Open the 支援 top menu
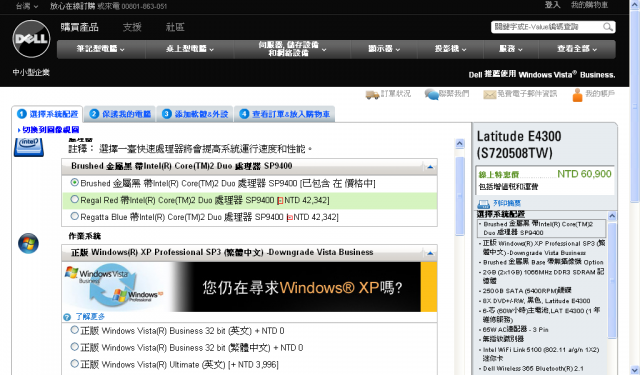 [132, 27]
